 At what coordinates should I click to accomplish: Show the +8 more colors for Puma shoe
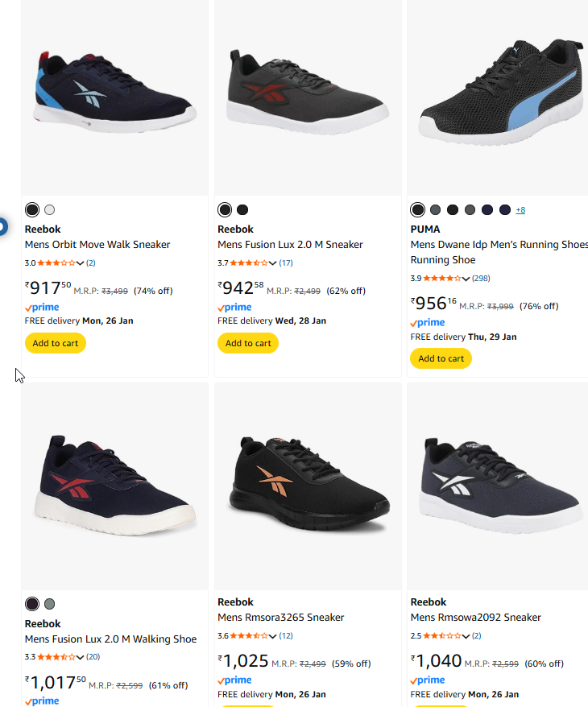tap(520, 210)
